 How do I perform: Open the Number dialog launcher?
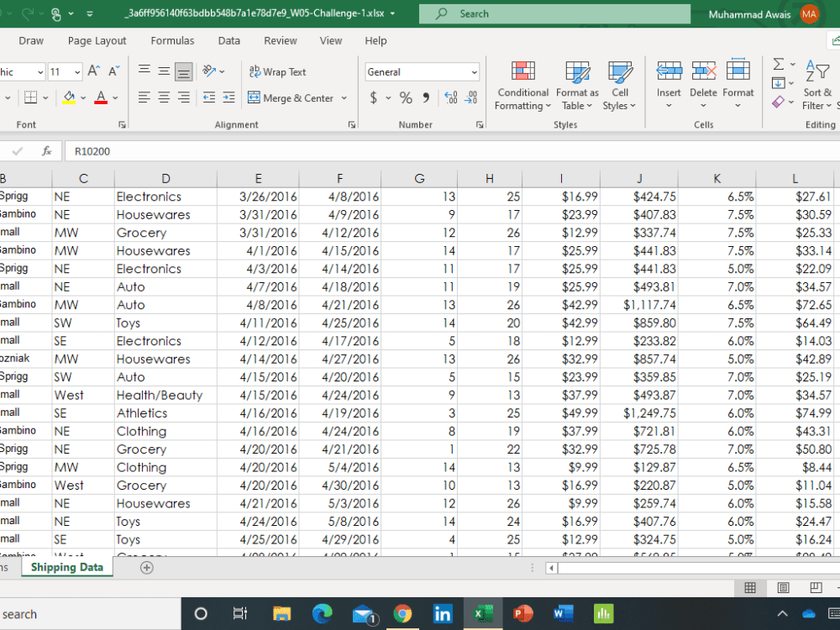480,125
